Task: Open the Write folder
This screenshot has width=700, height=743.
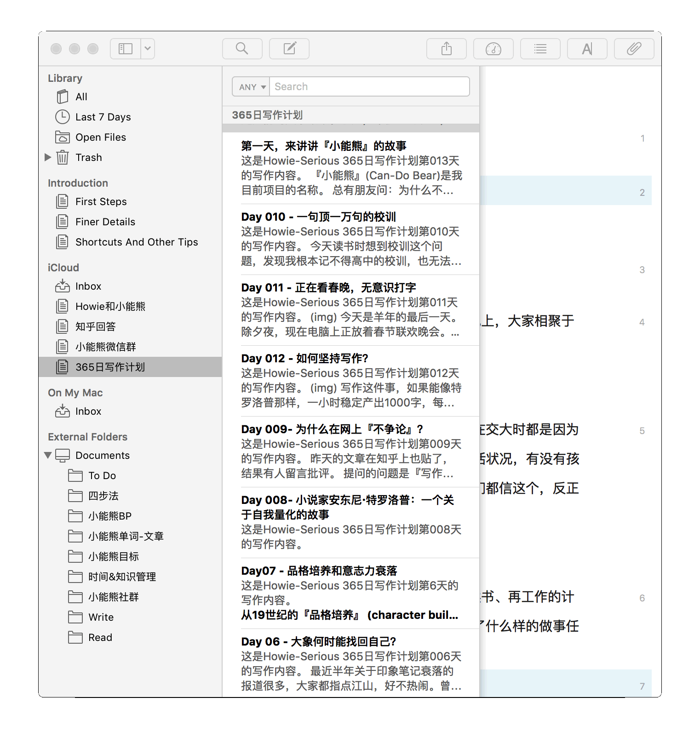Action: 130,617
